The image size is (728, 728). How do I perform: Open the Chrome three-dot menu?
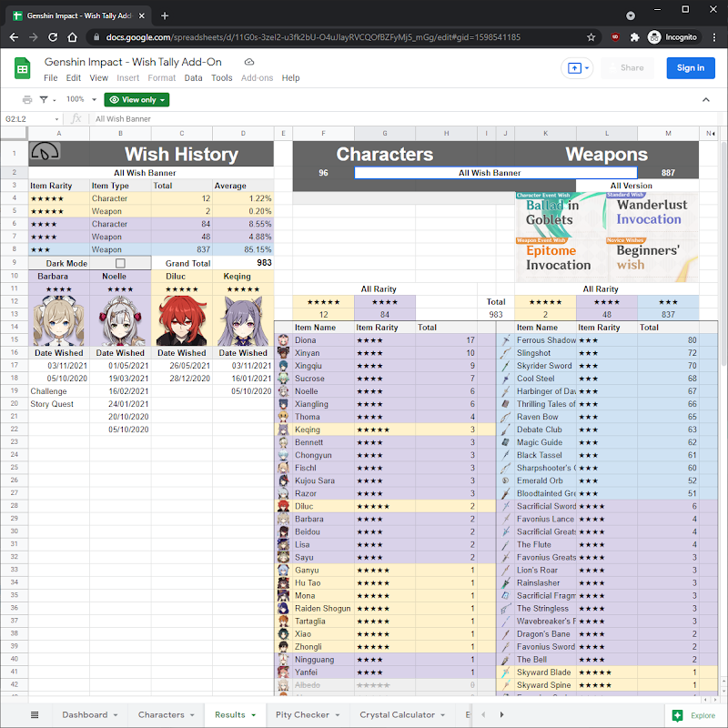point(714,37)
